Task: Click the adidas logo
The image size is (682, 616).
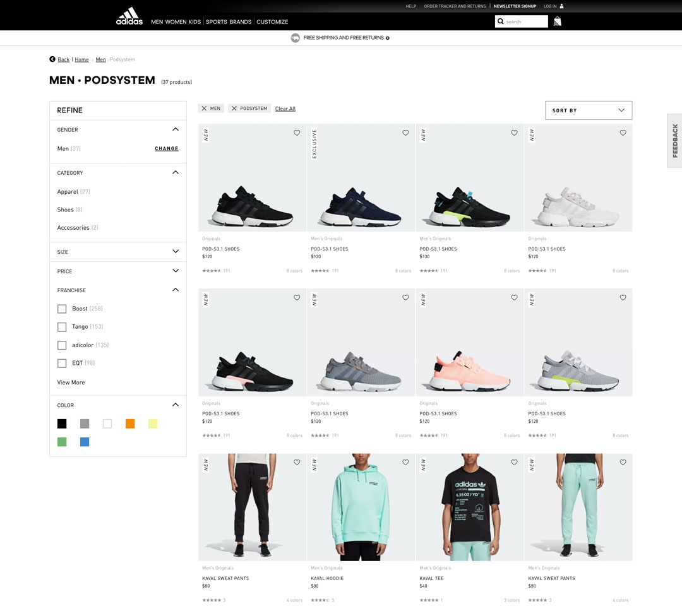Action: pyautogui.click(x=129, y=15)
